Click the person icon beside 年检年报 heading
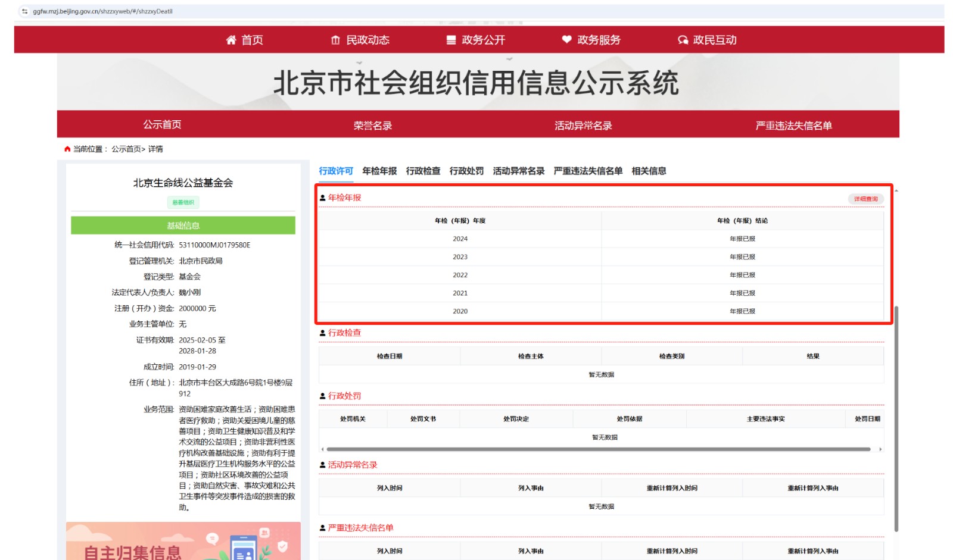Image resolution: width=953 pixels, height=560 pixels. coord(323,198)
